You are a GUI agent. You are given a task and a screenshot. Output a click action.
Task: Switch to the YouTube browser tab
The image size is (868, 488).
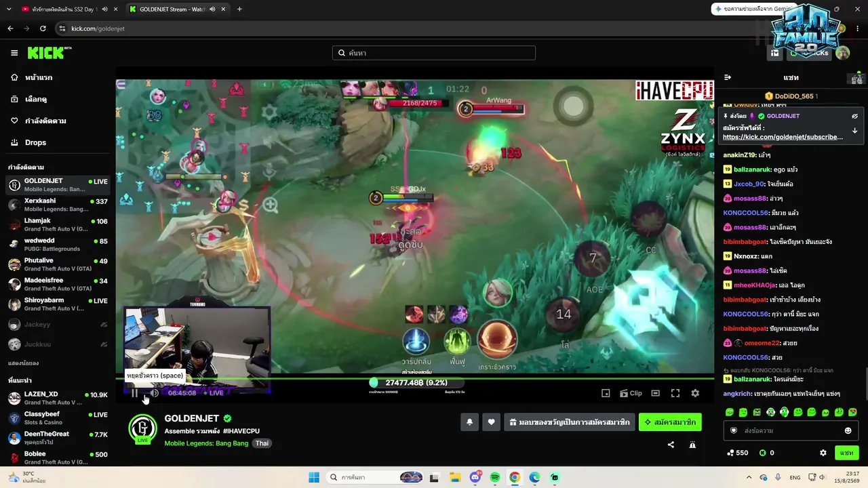(64, 9)
